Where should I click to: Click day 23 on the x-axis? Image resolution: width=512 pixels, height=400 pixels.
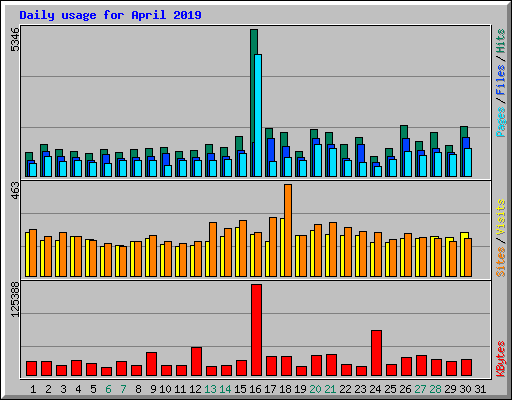coord(360,389)
